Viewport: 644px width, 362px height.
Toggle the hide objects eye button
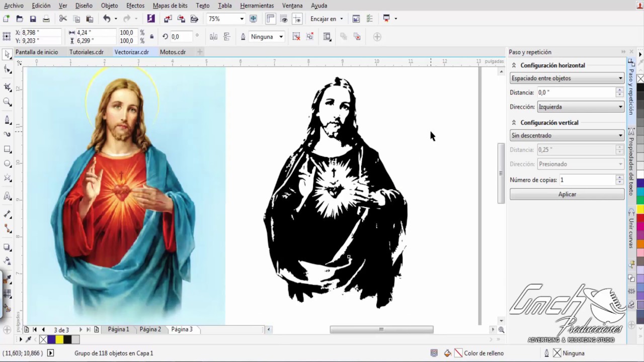click(x=284, y=19)
